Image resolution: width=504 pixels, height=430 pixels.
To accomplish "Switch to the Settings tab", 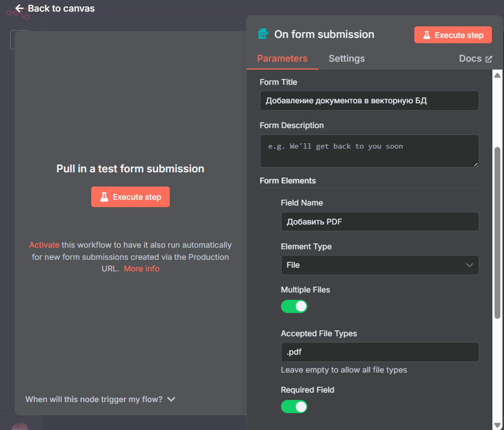I will click(346, 58).
